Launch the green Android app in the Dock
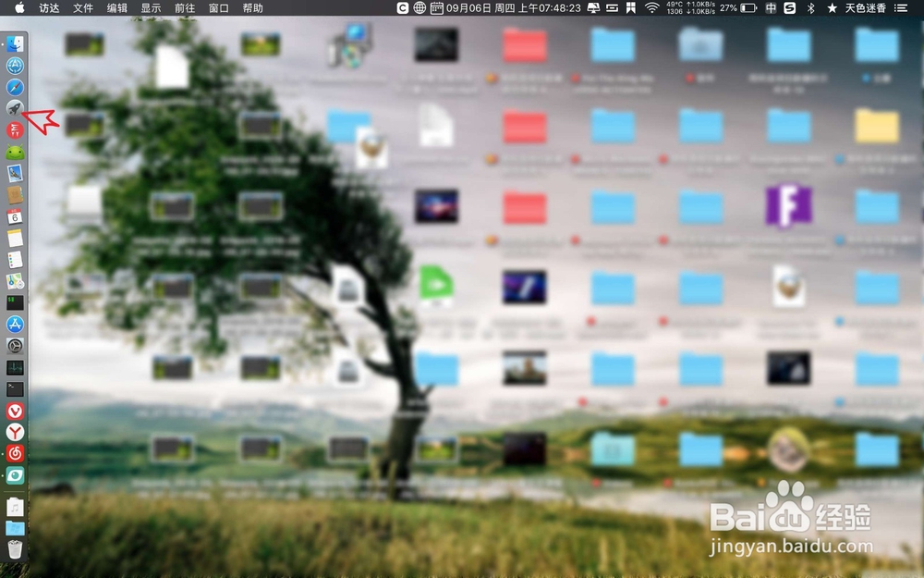 pos(15,151)
